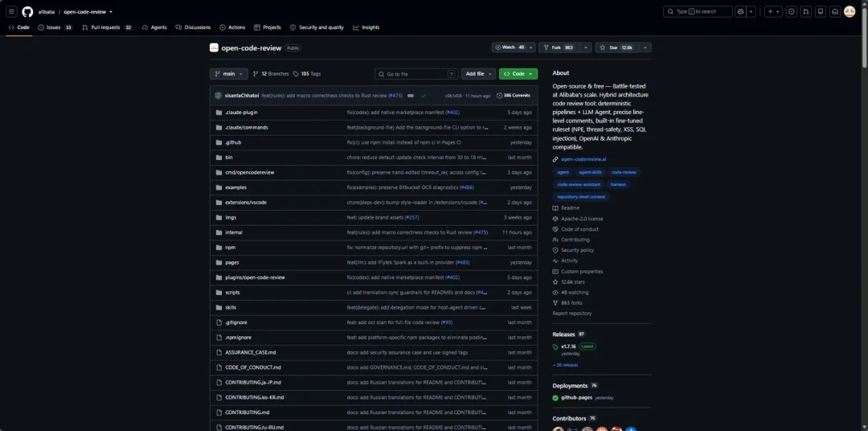Open the .gitignore file

point(236,322)
